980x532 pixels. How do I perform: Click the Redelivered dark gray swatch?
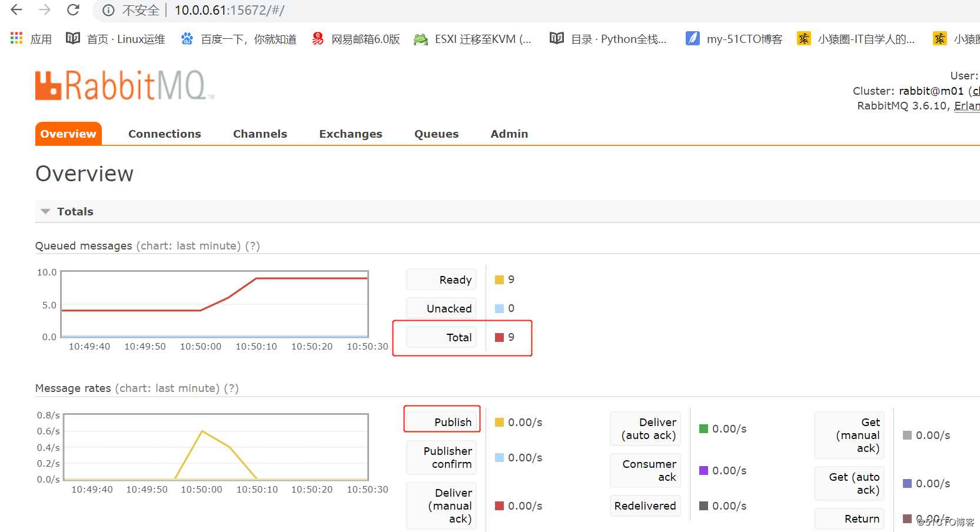click(x=703, y=506)
